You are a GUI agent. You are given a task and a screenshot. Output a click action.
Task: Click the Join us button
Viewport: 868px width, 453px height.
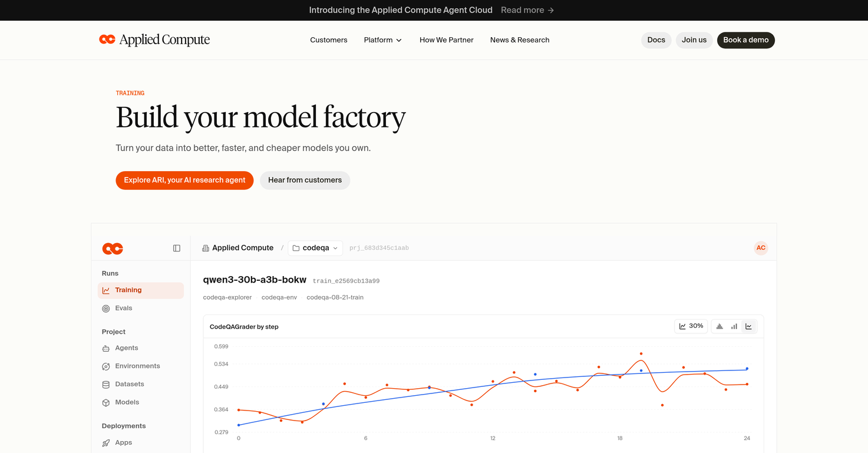(694, 40)
